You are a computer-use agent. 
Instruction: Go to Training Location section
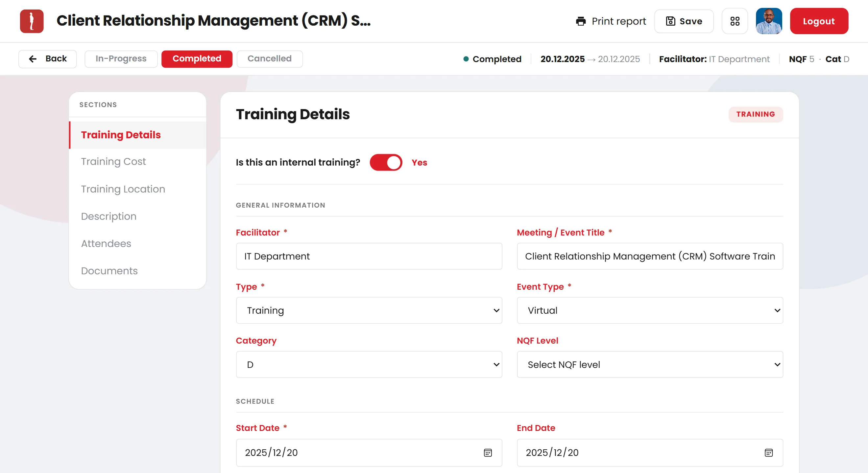[x=137, y=189]
